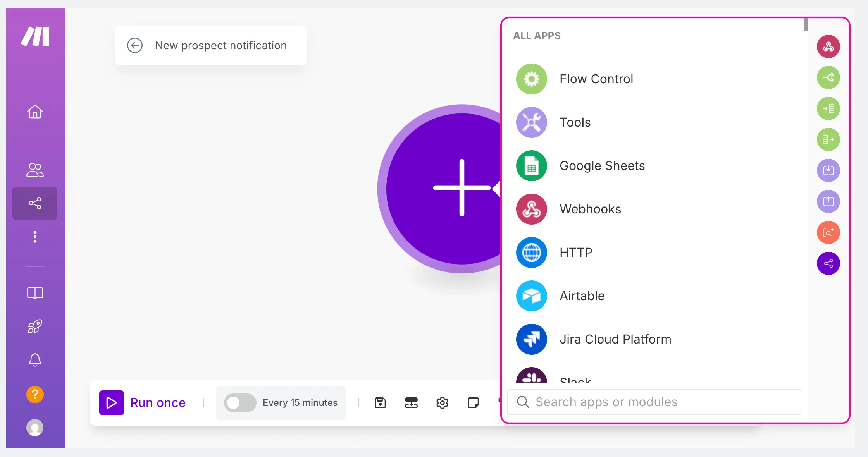Toggle the scheduling switch on
The width and height of the screenshot is (868, 457).
[x=240, y=403]
